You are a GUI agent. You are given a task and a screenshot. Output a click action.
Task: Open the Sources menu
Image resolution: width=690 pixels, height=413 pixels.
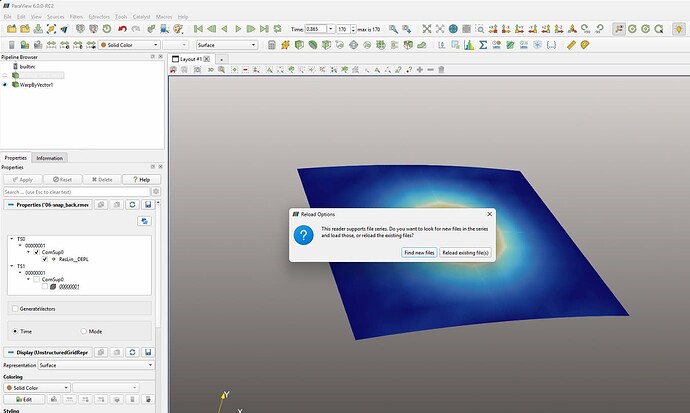(55, 17)
